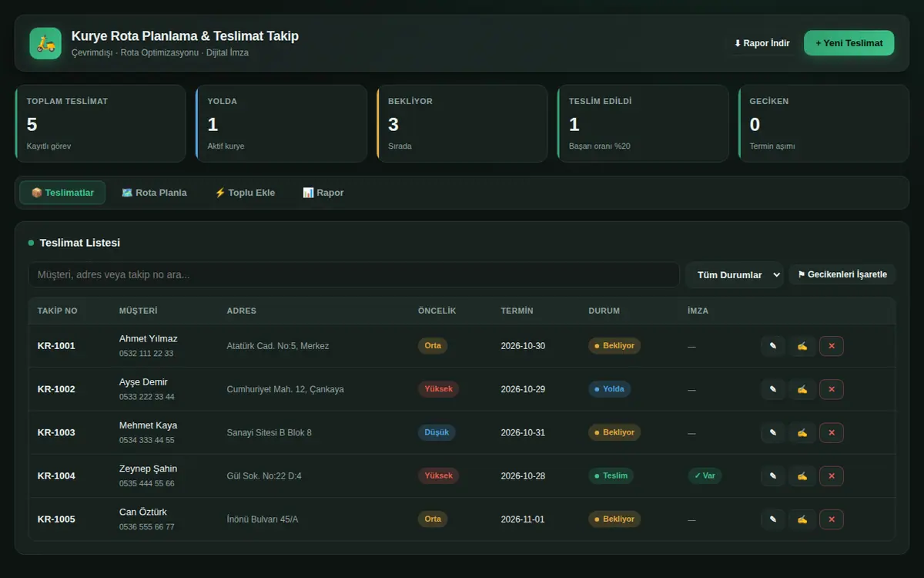Click the Yüksek priority badge for KR-1002

click(x=439, y=389)
